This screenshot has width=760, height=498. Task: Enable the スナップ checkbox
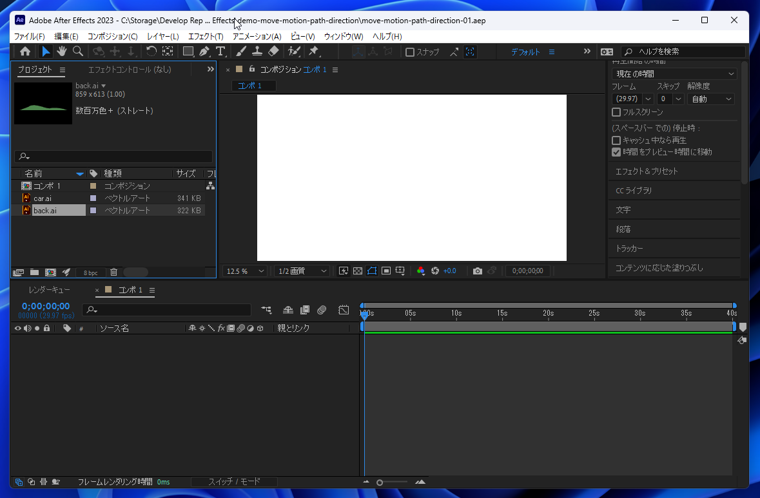coord(410,52)
